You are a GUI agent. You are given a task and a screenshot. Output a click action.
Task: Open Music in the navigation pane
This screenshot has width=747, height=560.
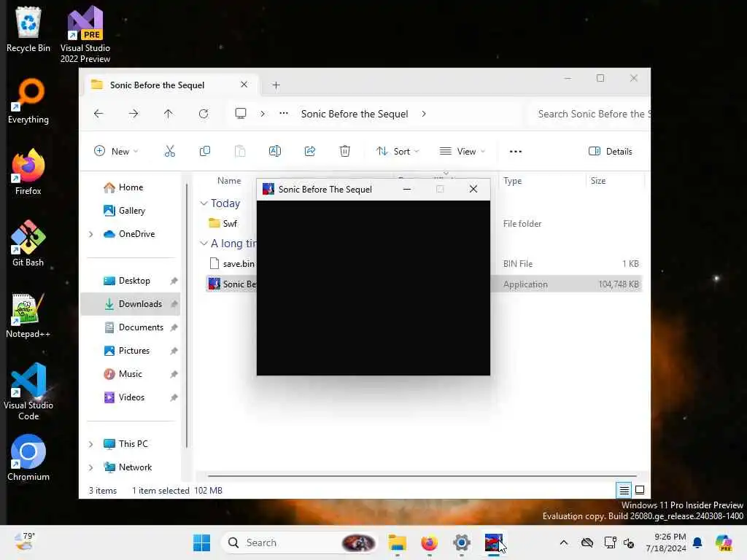coord(130,374)
